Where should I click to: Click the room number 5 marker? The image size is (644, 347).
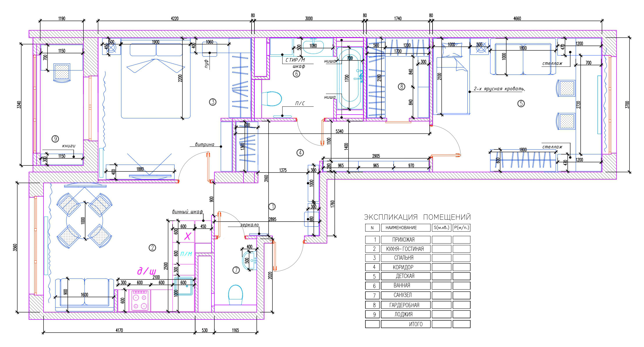(521, 103)
